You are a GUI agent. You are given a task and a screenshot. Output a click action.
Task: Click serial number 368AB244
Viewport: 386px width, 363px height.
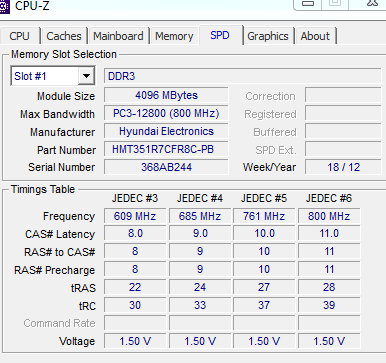pyautogui.click(x=166, y=167)
